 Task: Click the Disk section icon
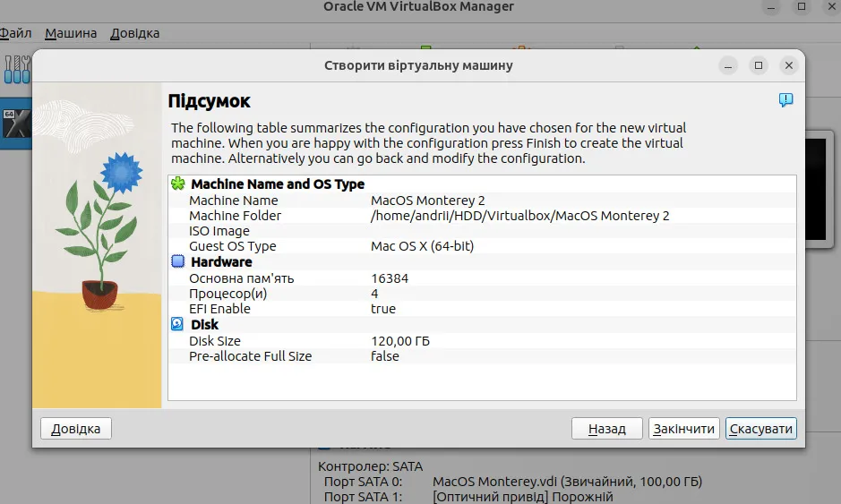tap(177, 324)
